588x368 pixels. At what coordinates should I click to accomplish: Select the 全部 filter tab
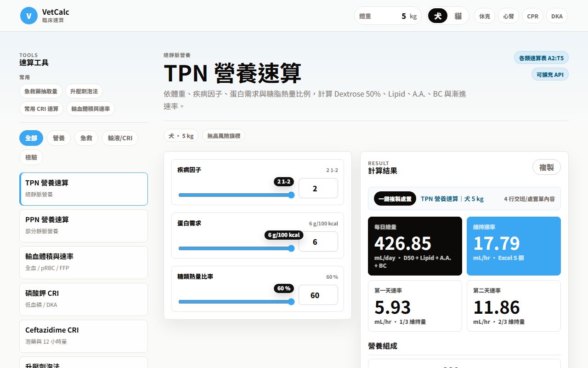pos(31,138)
